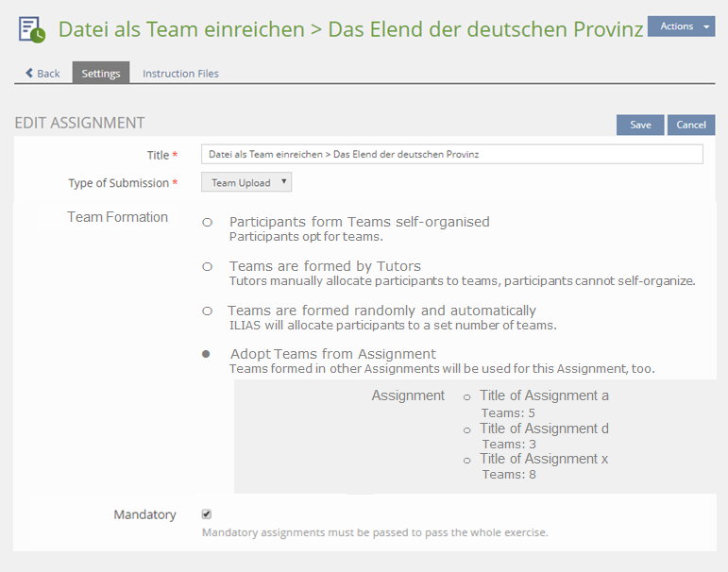This screenshot has height=572, width=728.
Task: Select Title of Assignment a radio
Action: (466, 397)
